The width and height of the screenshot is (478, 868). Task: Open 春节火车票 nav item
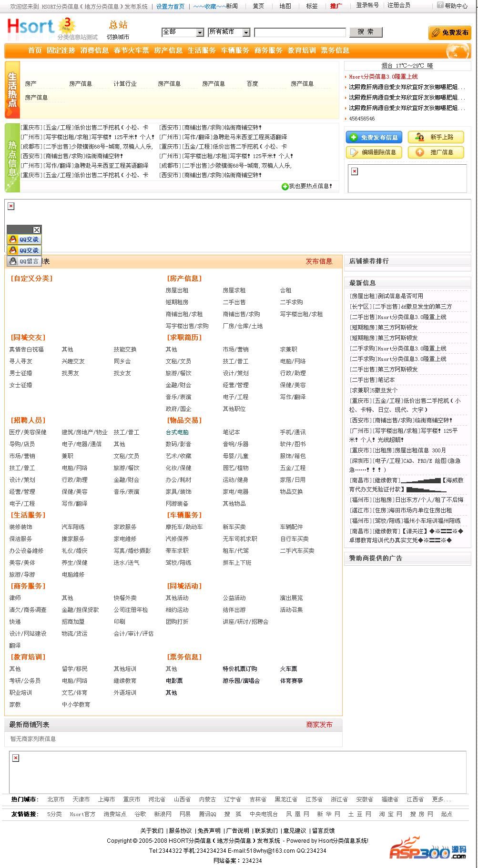coord(131,50)
